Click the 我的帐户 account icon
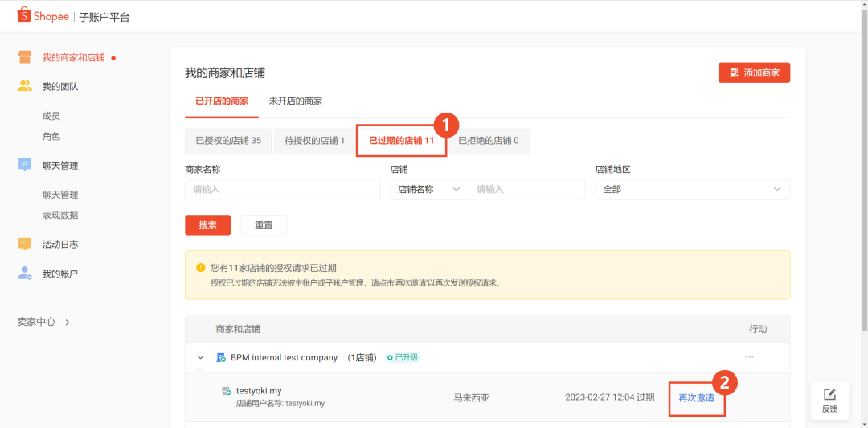868x428 pixels. coord(25,274)
